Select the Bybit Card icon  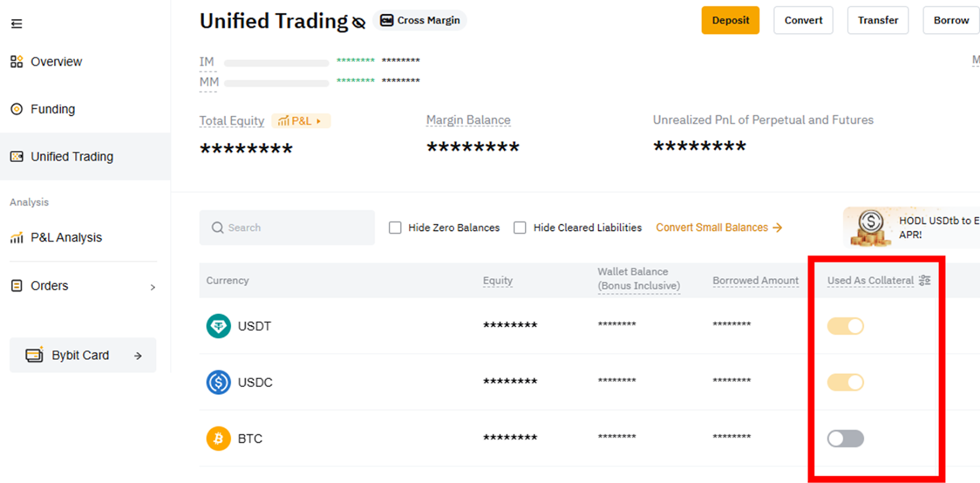(x=33, y=354)
